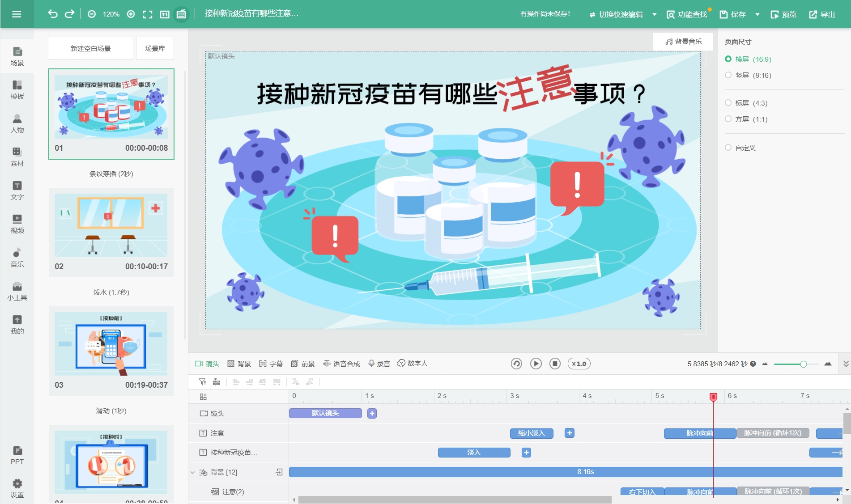
Task: Open the 录音 recording tab
Action: coord(379,364)
